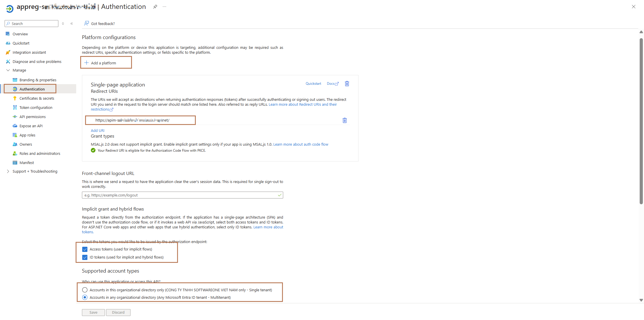Click Save button
The image size is (644, 320).
pos(93,312)
